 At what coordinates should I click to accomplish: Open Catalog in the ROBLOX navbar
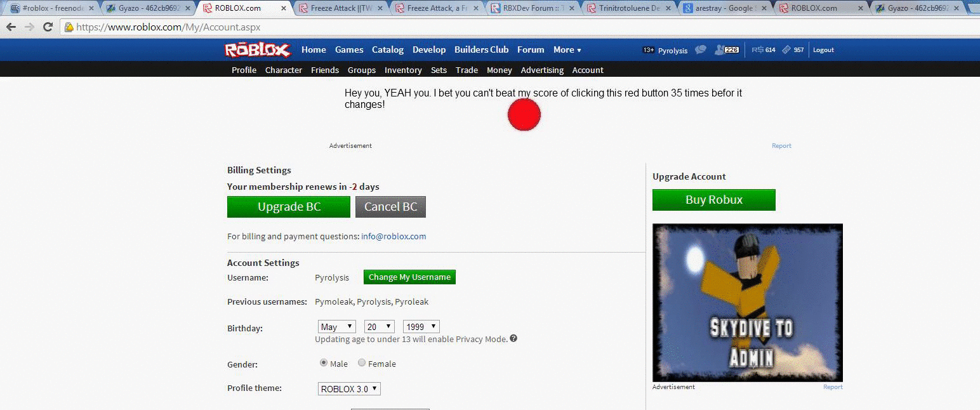(388, 50)
